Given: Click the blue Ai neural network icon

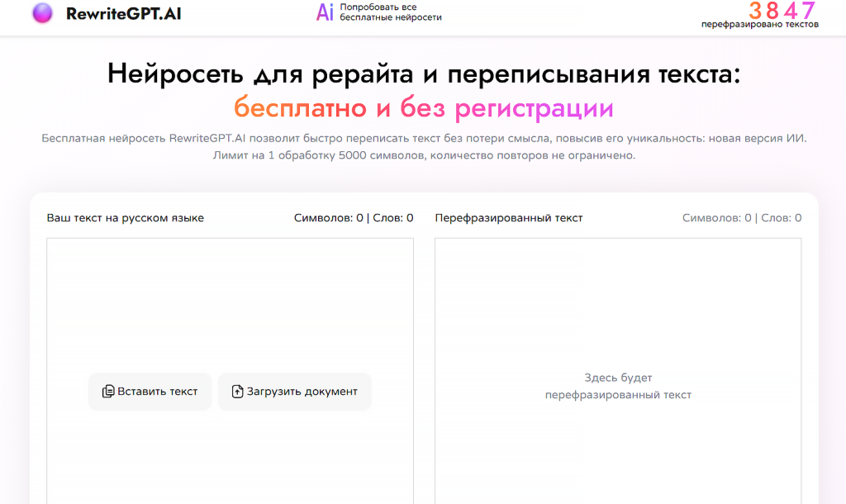Looking at the screenshot, I should pyautogui.click(x=323, y=13).
